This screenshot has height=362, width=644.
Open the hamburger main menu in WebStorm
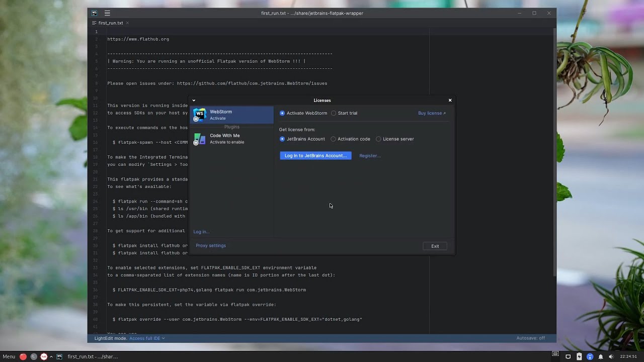point(107,13)
